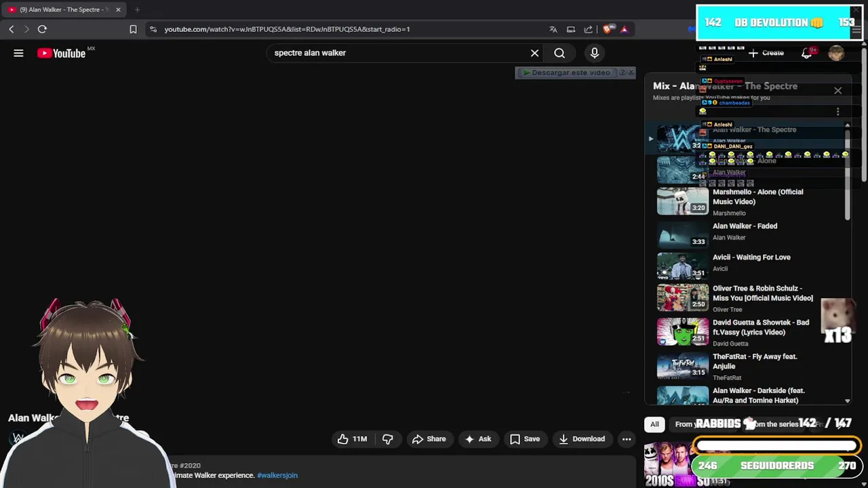Play David Guetta & Showtek - Bad

[761, 327]
